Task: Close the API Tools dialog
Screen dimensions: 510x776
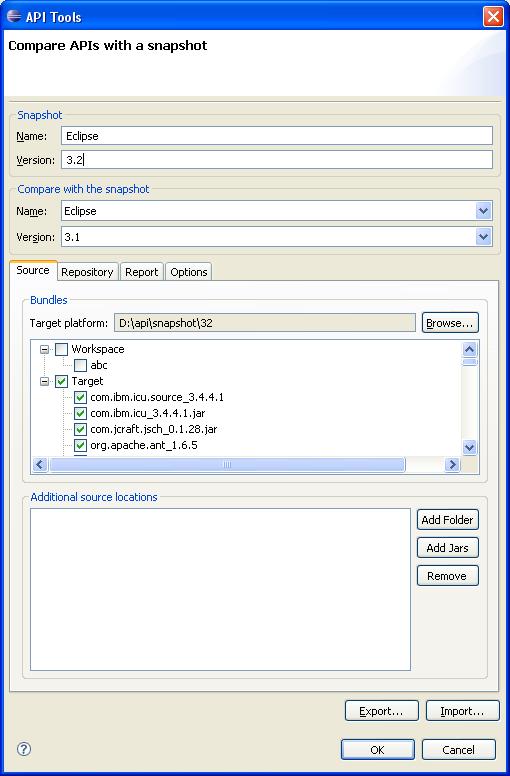Action: [x=493, y=16]
